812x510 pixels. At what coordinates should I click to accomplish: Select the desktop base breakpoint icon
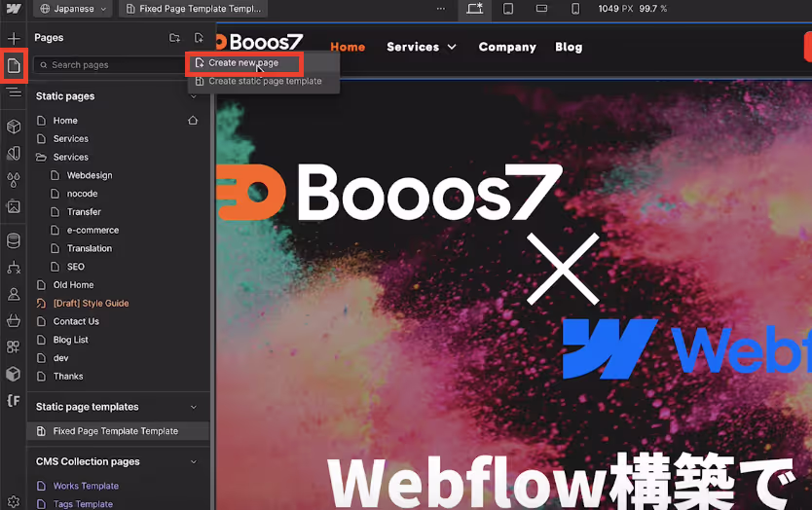474,9
